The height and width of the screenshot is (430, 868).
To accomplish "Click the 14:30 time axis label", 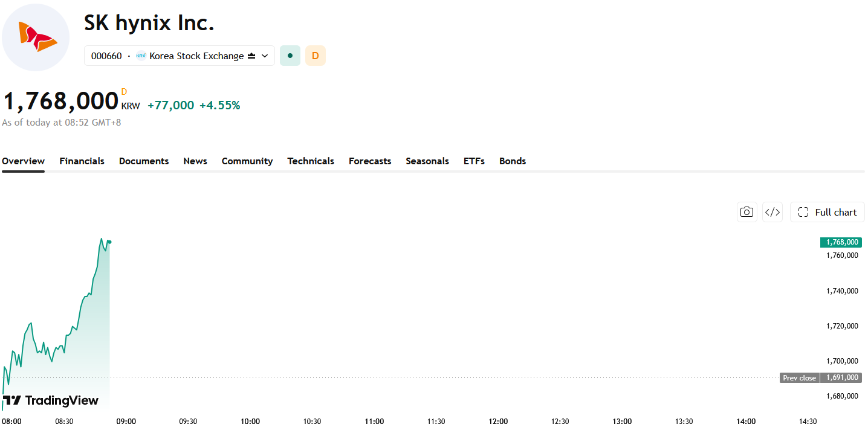I will pyautogui.click(x=808, y=422).
